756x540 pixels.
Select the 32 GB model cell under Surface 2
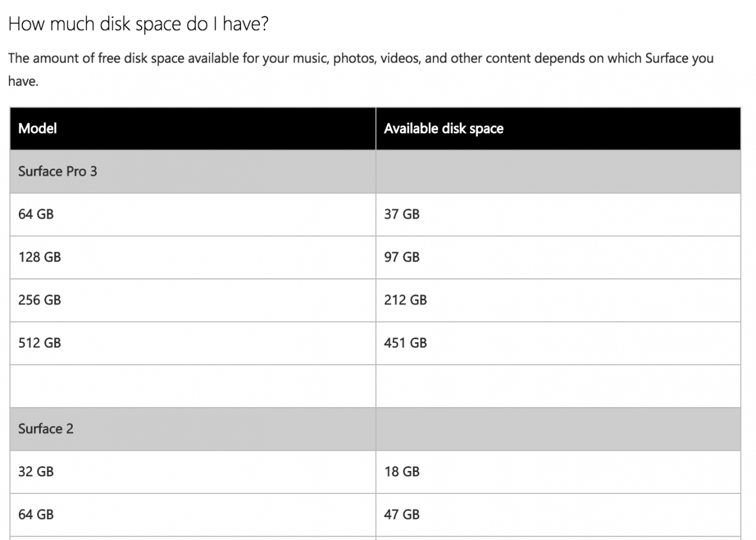pyautogui.click(x=193, y=472)
